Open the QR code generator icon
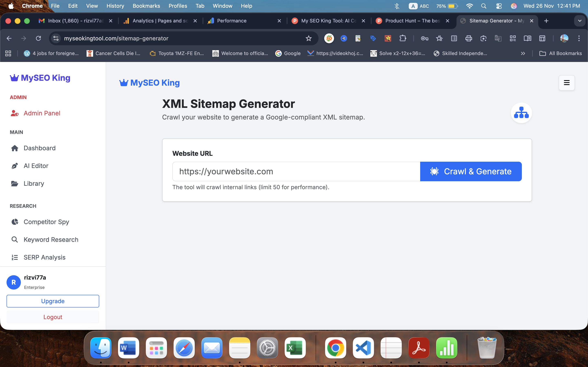This screenshot has width=588, height=367. coord(513,38)
